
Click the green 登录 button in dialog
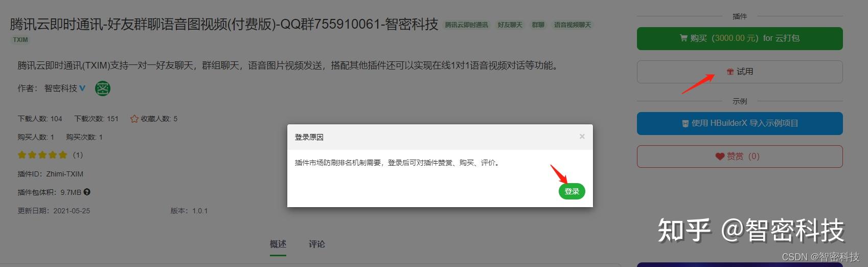572,191
